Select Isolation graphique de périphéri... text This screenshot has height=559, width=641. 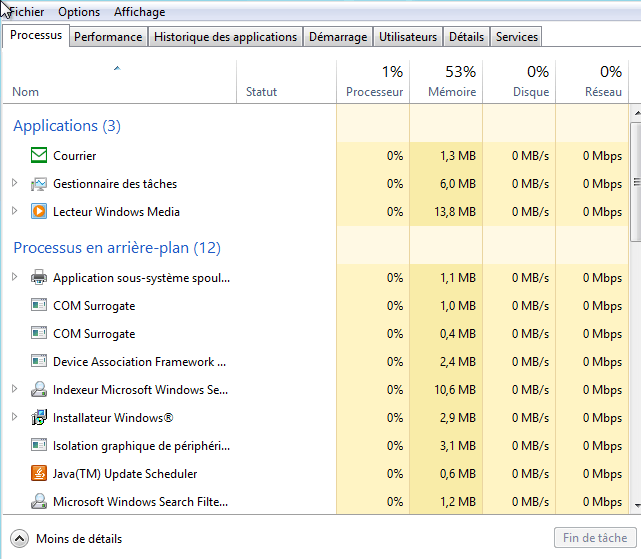[x=141, y=446]
